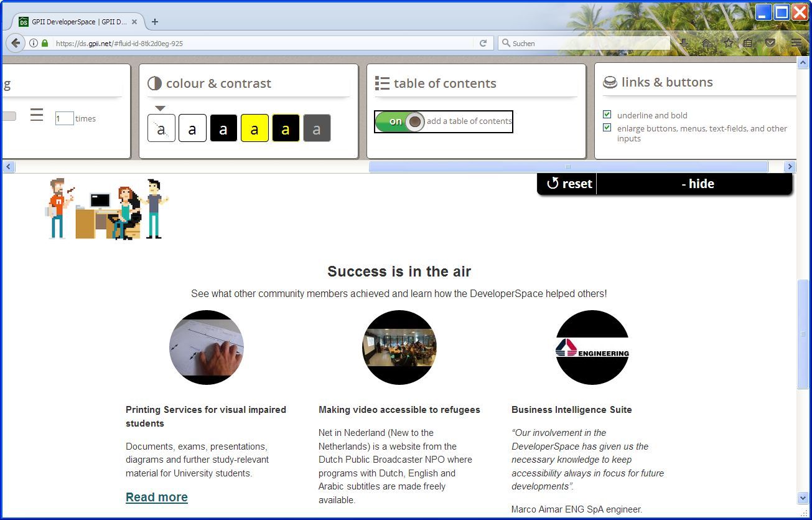
Task: Uncheck enlarge buttons, menus, text-fields checkbox
Action: tap(607, 128)
